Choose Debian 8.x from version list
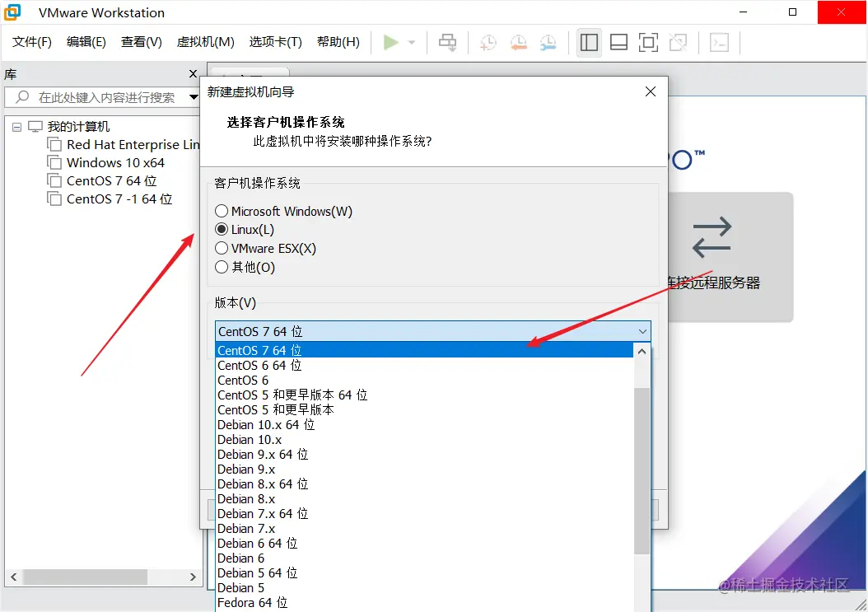This screenshot has width=868, height=612. coord(424,499)
